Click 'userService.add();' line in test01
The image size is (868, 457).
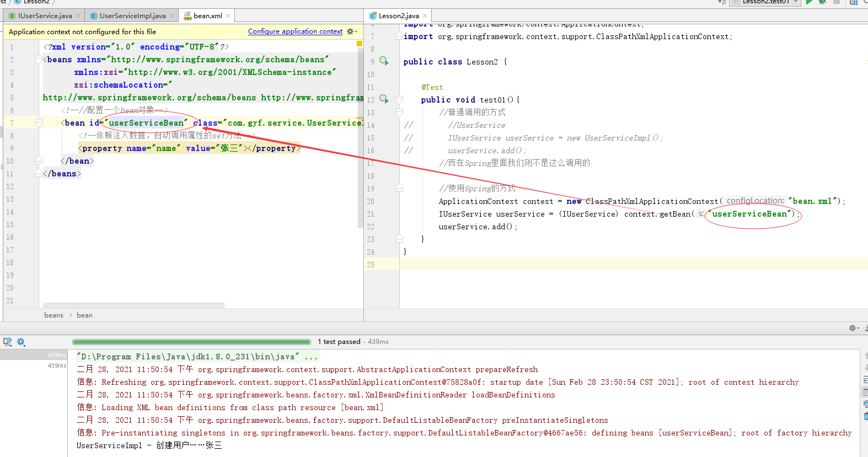[x=478, y=227]
